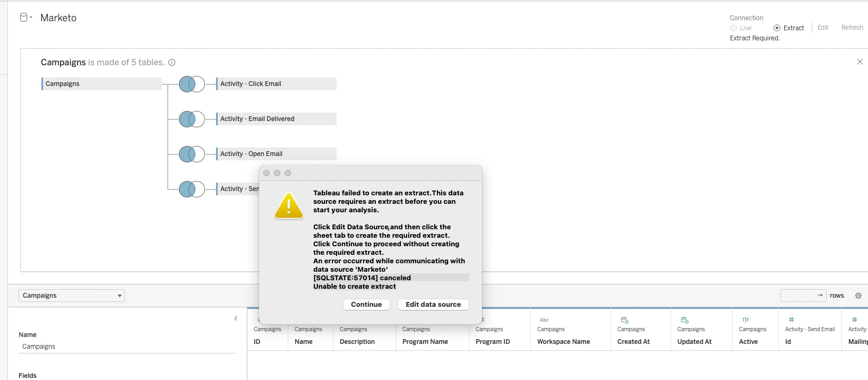This screenshot has width=868, height=380.
Task: Click the T|F boolean icon on Active
Action: pyautogui.click(x=745, y=320)
